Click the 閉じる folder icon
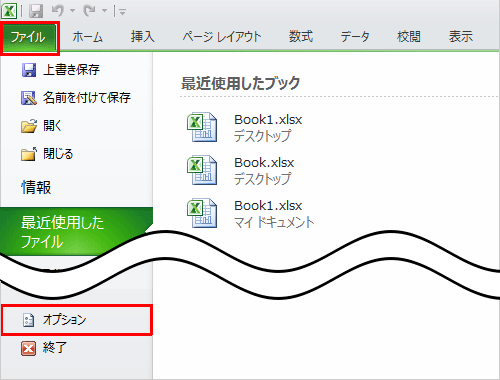The width and height of the screenshot is (500, 380). (x=29, y=154)
